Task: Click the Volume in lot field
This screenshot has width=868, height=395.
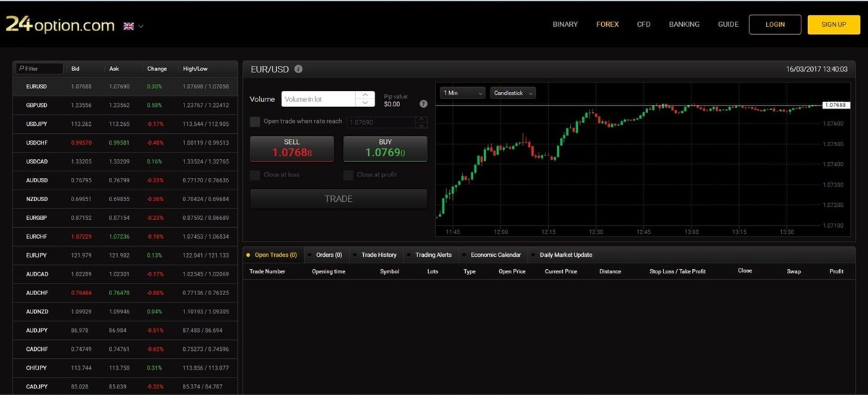Action: click(x=319, y=99)
